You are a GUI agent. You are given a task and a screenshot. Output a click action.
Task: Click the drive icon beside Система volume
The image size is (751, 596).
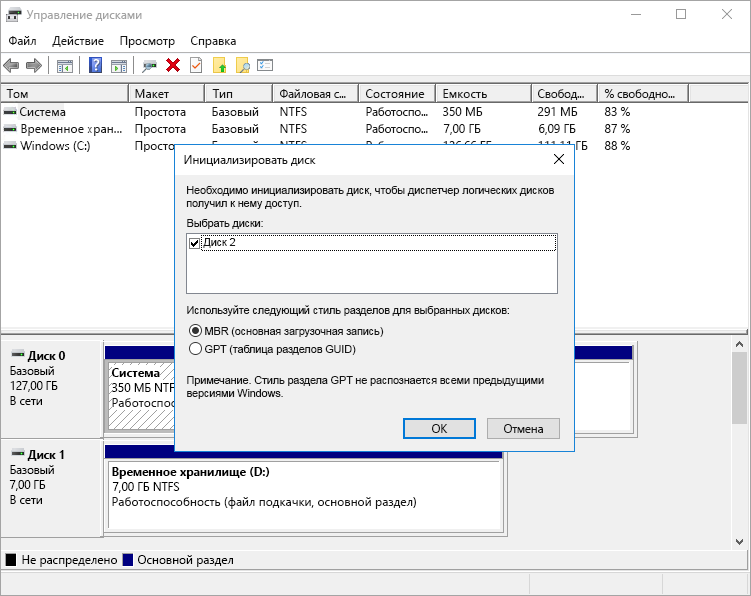(10, 112)
